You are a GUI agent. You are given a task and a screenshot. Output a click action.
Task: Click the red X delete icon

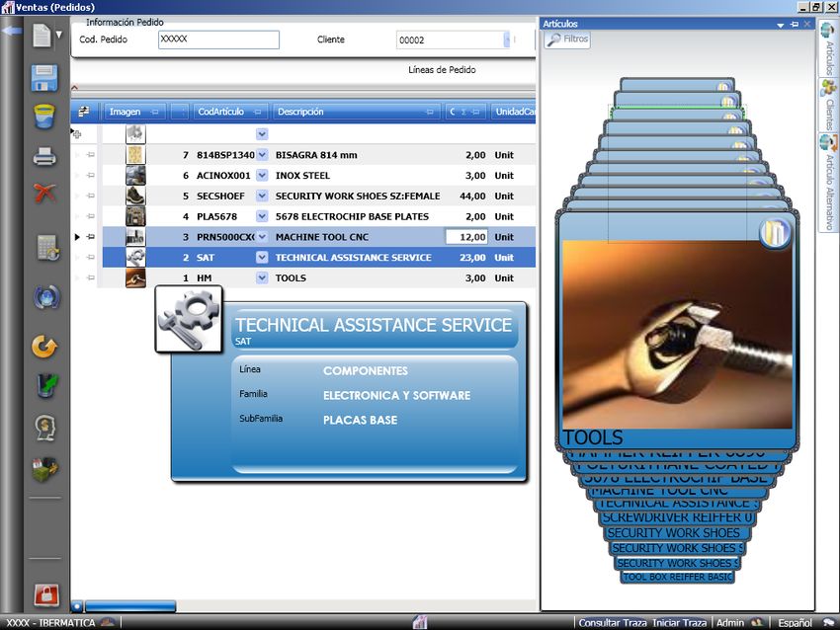[44, 193]
